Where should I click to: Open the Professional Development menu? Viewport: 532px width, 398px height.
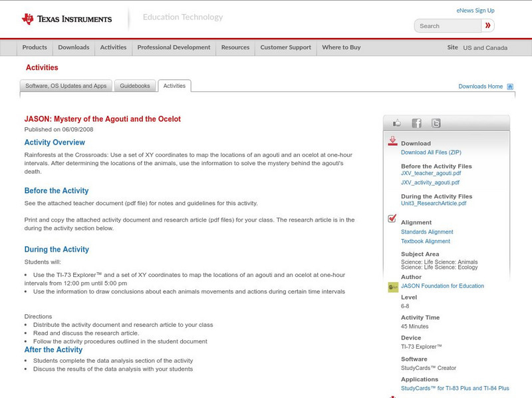[x=174, y=47]
